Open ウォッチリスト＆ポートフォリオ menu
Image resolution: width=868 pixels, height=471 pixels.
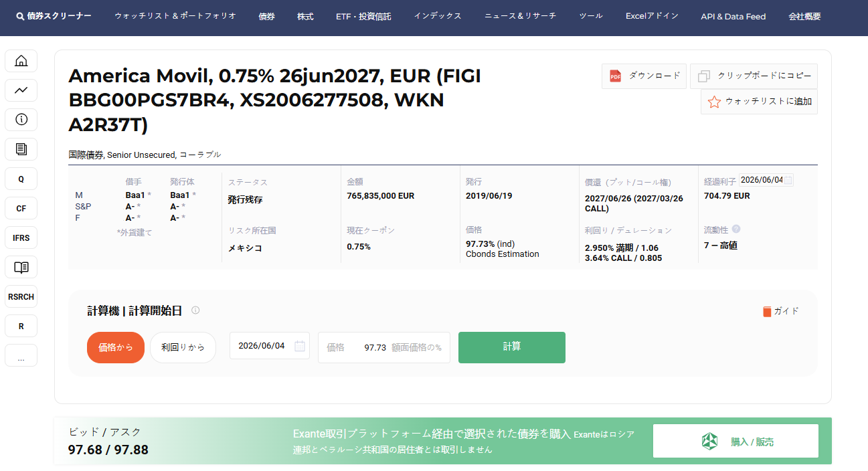[175, 16]
